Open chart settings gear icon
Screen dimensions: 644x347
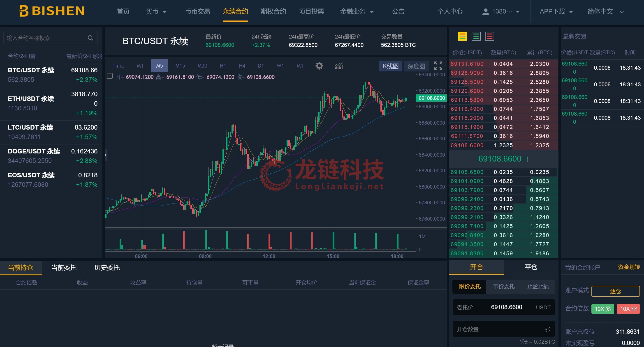(319, 66)
